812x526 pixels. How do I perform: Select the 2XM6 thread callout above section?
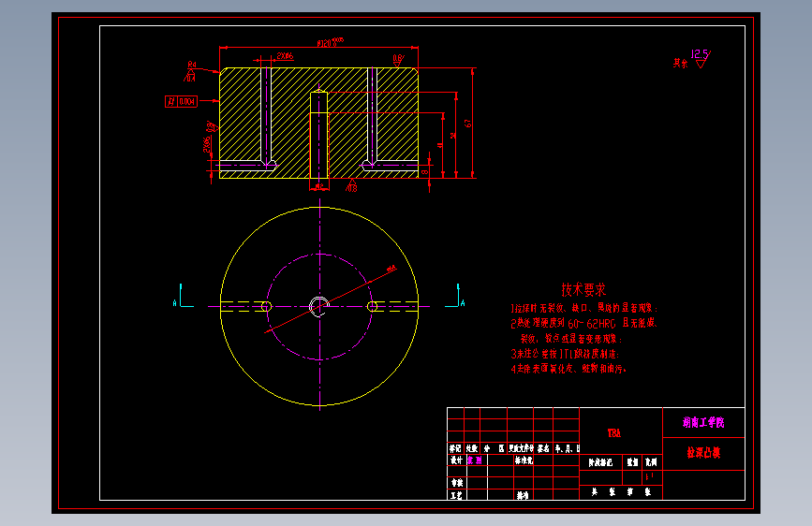(285, 55)
